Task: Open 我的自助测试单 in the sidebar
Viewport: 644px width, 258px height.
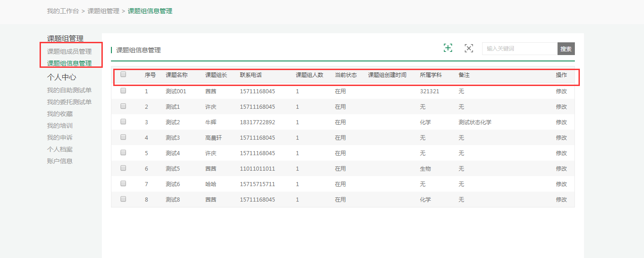Action: coord(69,90)
